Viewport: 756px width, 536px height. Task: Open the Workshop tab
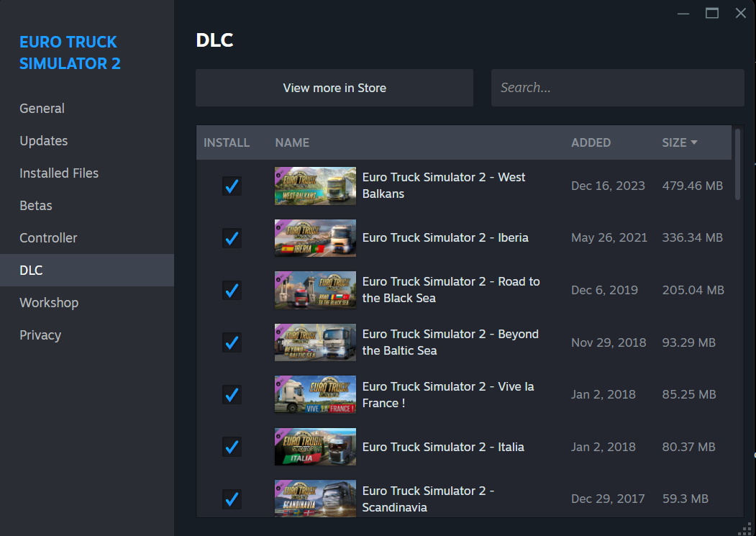(x=87, y=302)
